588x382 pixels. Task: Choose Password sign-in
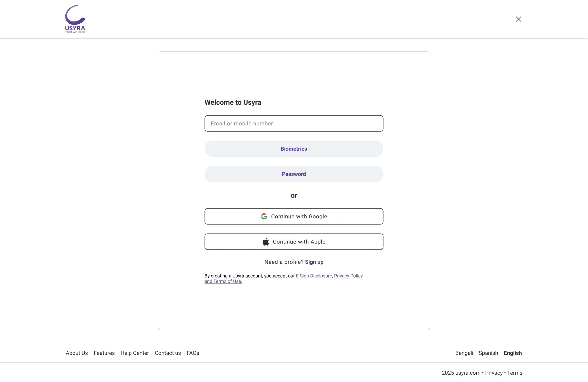[294, 174]
